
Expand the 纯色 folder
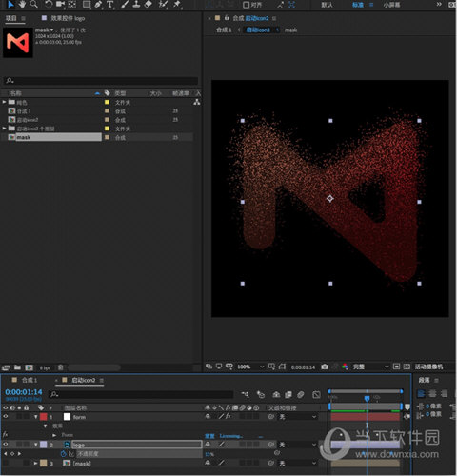click(4, 102)
